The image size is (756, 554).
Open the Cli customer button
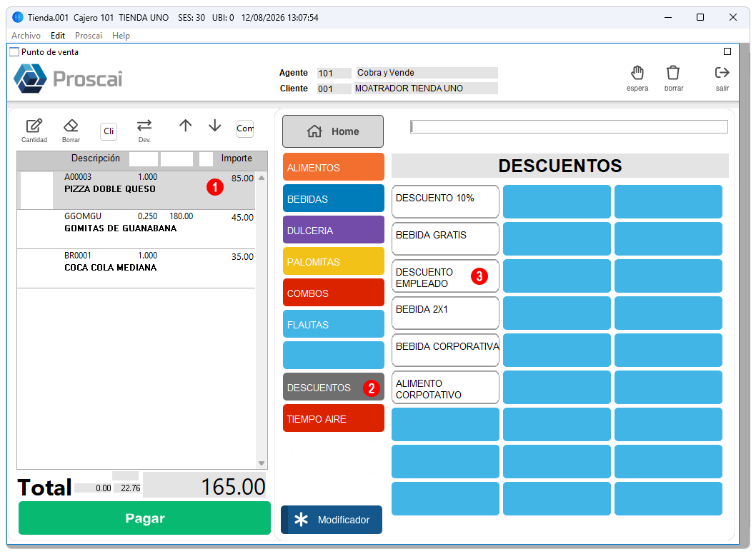tap(109, 131)
